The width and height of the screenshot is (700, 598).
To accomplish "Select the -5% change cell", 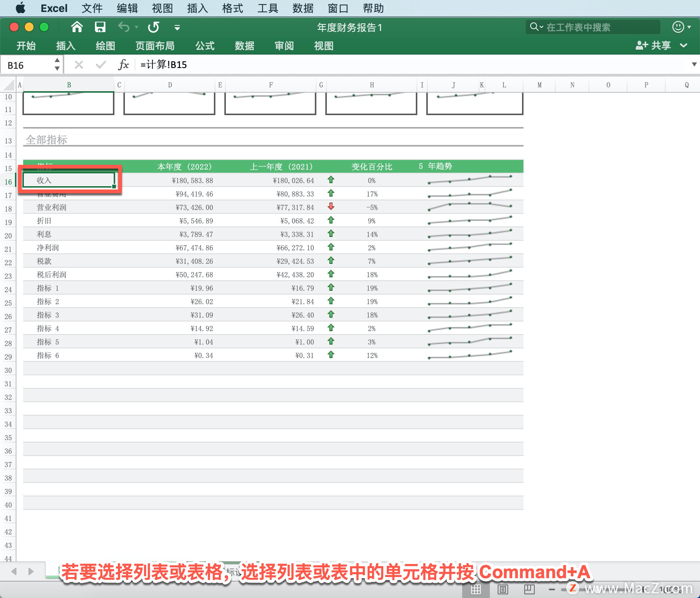I will (372, 207).
